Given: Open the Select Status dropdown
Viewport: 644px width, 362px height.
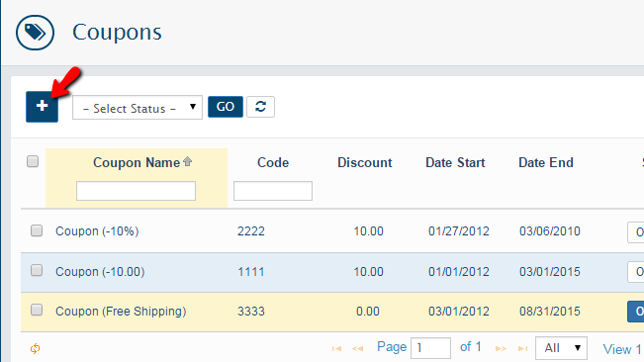Looking at the screenshot, I should pos(138,108).
